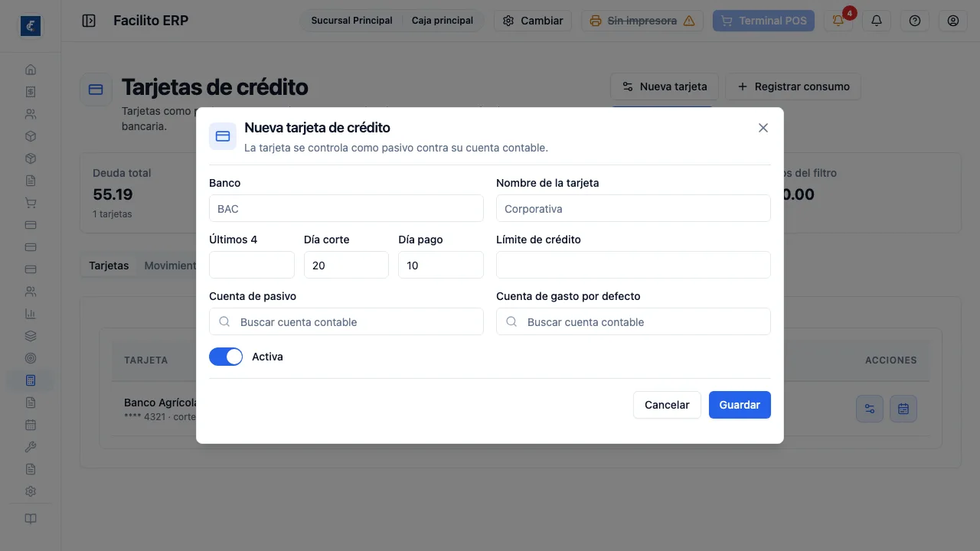980x551 pixels.
Task: Select the highlighted calculator icon in the sidebar
Action: click(31, 380)
